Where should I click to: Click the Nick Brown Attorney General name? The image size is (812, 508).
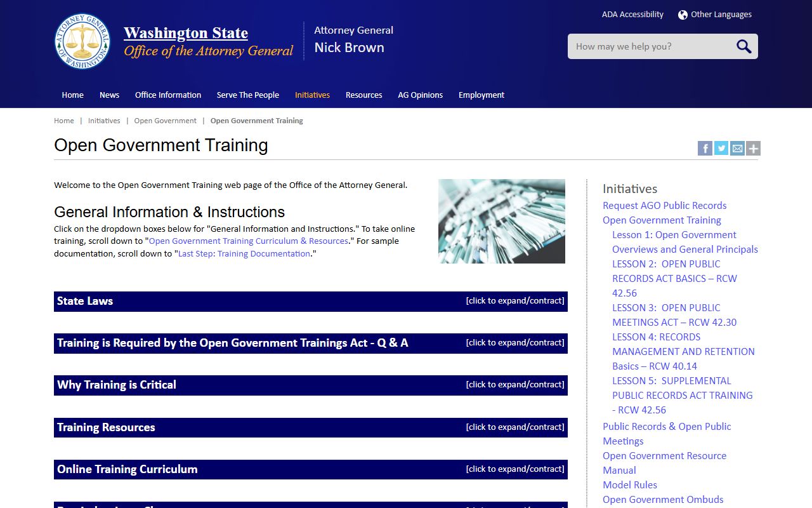point(349,48)
